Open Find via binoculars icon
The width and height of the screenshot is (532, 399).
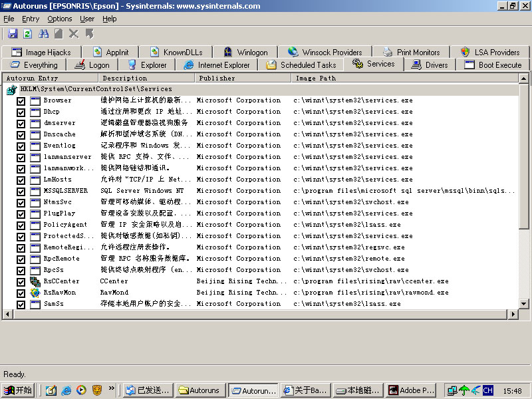click(x=43, y=34)
